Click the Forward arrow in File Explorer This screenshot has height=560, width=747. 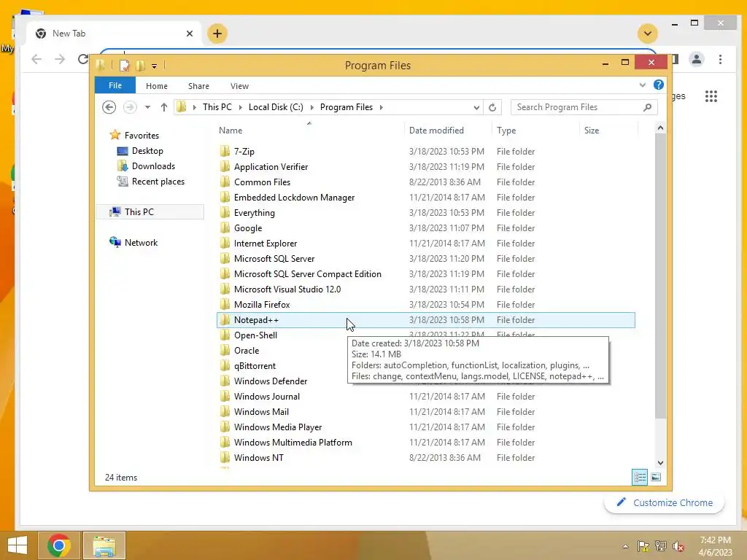point(130,107)
